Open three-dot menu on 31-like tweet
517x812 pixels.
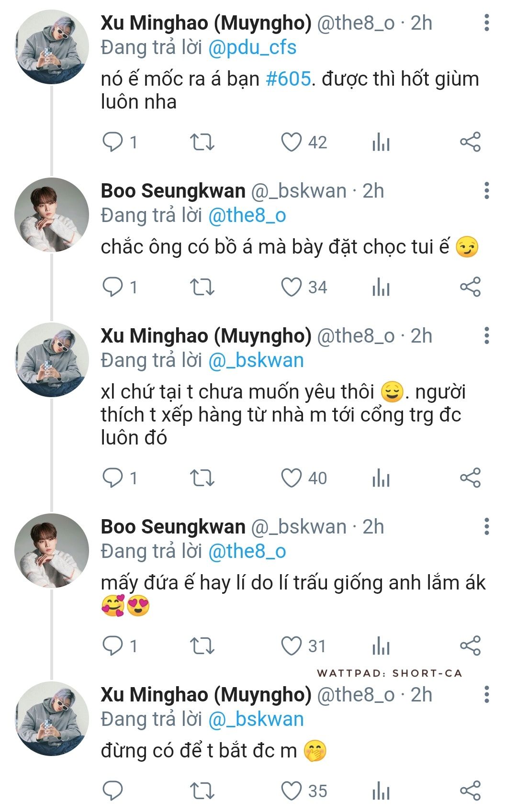click(x=486, y=526)
